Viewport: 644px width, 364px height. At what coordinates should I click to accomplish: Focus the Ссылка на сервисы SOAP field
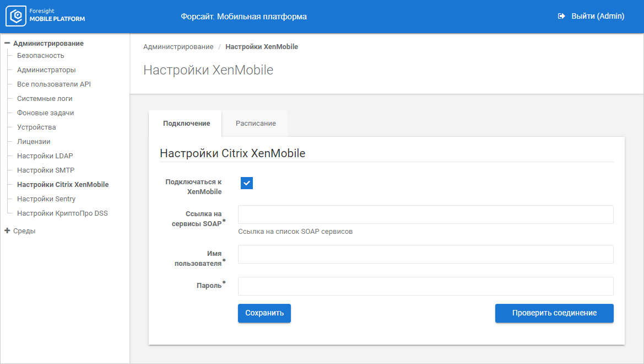425,215
